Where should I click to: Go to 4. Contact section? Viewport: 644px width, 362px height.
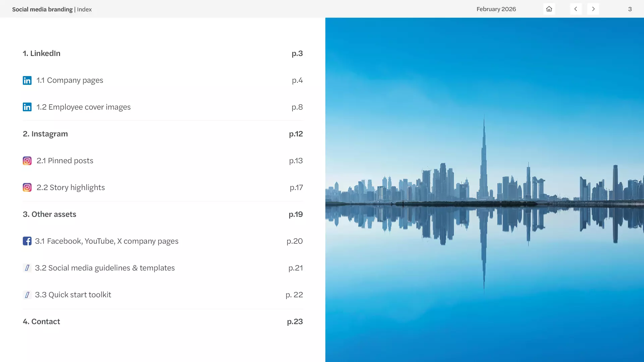point(42,321)
